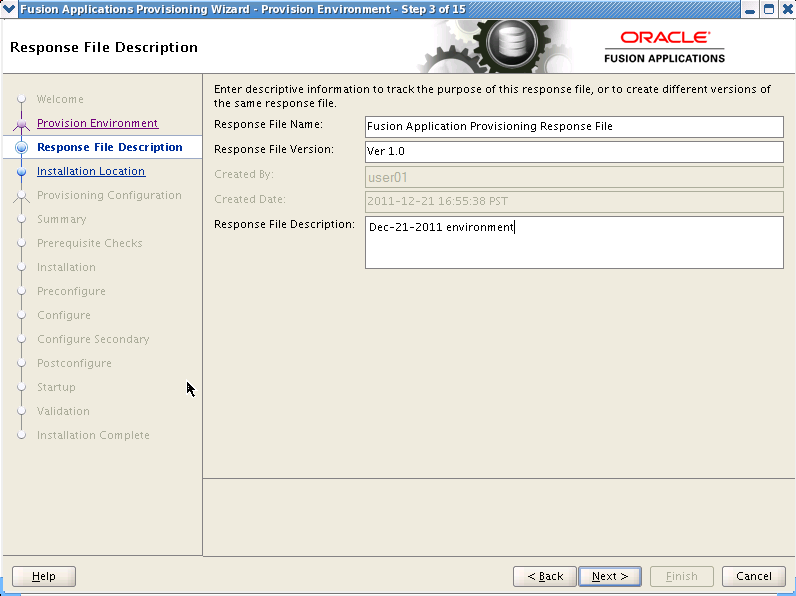Proceed with the Next button

610,576
